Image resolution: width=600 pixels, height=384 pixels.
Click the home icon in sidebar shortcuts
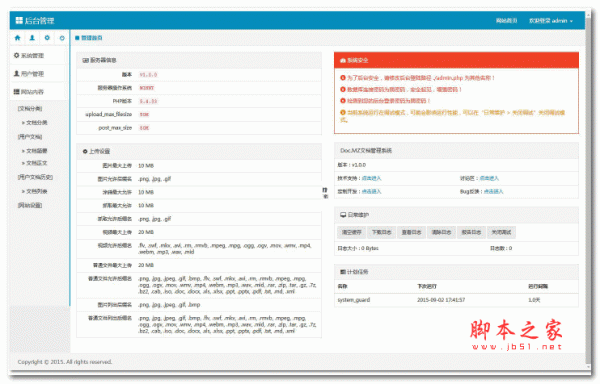coord(17,38)
